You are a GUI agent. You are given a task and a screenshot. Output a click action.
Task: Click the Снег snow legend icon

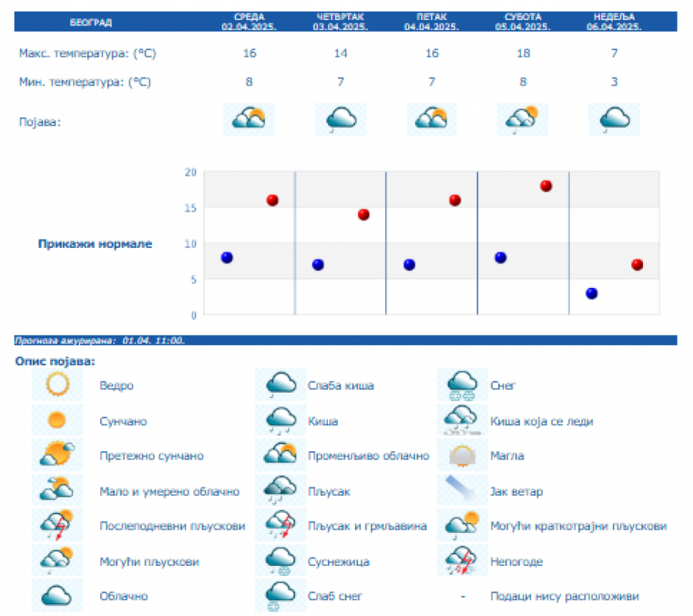[462, 384]
